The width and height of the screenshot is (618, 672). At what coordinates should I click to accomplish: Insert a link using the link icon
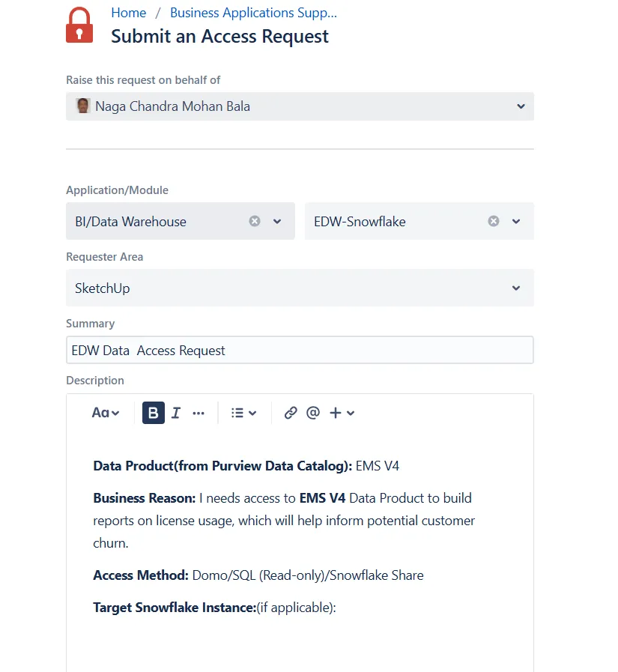click(291, 413)
